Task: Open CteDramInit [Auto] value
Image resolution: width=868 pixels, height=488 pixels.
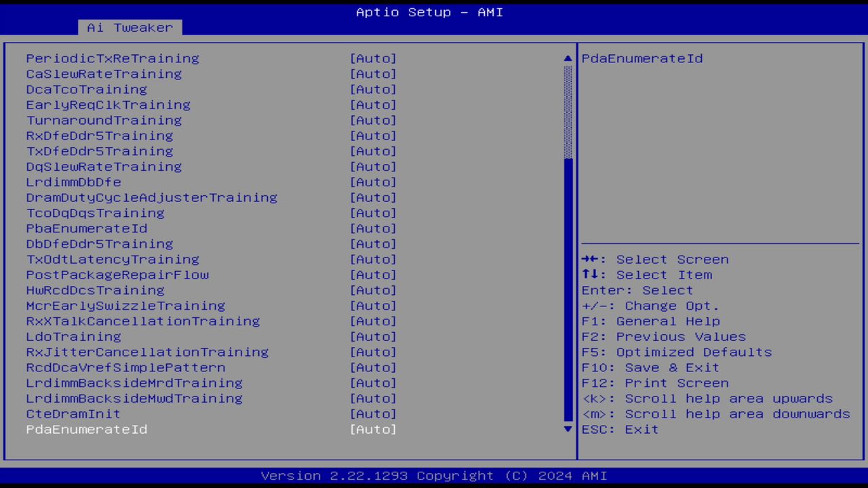Action: (373, 414)
